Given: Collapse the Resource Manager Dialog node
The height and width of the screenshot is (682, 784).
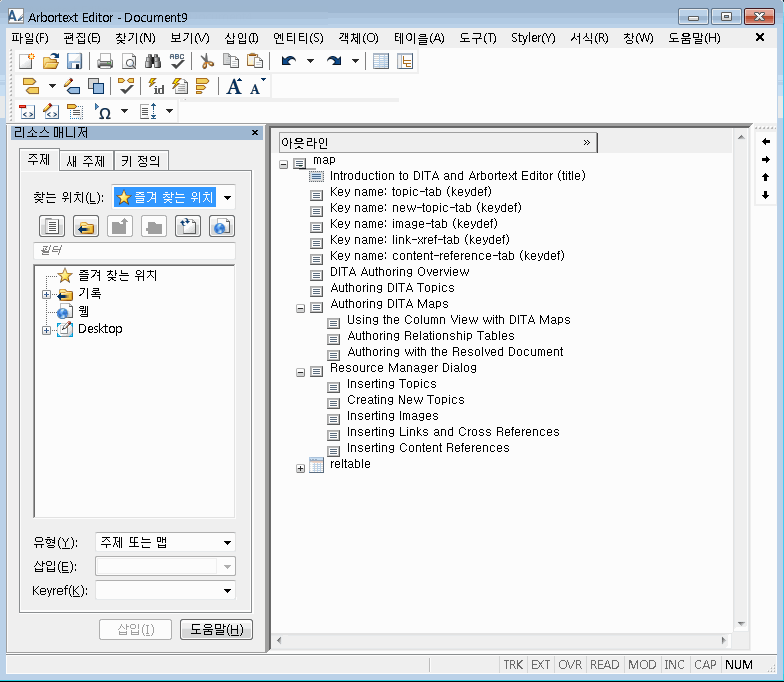Looking at the screenshot, I should coord(300,372).
